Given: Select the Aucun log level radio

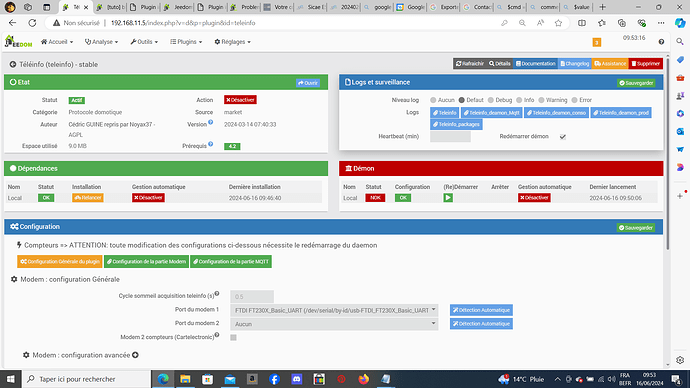Looking at the screenshot, I should click(433, 100).
